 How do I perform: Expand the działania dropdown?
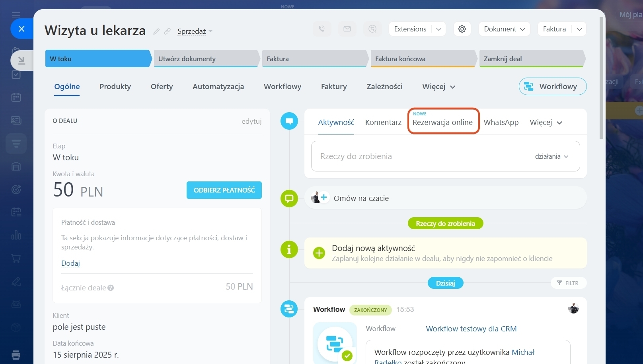click(551, 156)
